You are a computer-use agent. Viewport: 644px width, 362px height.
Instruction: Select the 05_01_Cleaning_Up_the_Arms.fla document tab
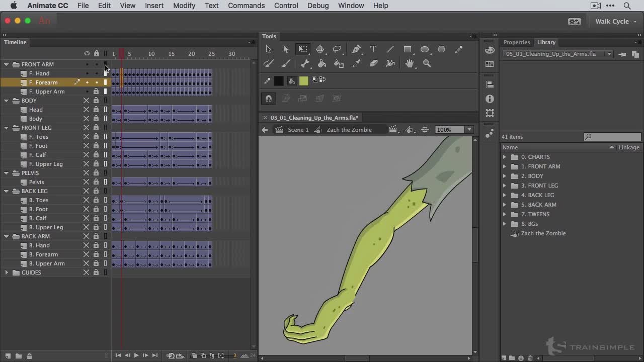(314, 118)
